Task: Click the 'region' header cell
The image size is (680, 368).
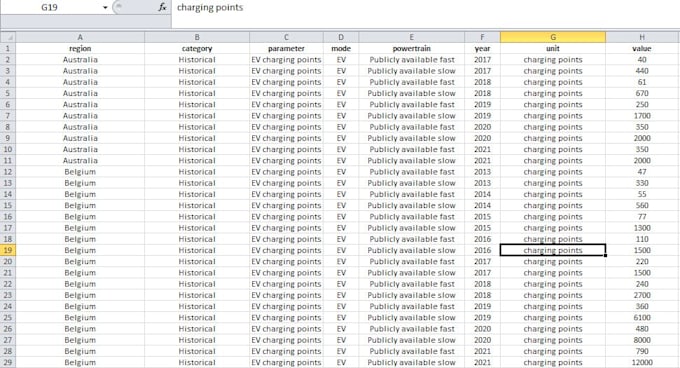Action: pos(80,49)
